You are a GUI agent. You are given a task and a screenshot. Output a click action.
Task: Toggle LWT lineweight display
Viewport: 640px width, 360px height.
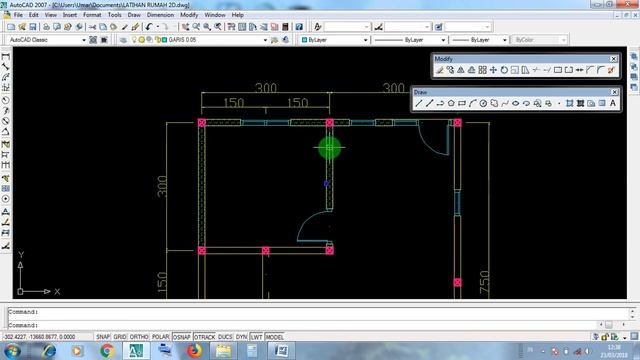(256, 337)
